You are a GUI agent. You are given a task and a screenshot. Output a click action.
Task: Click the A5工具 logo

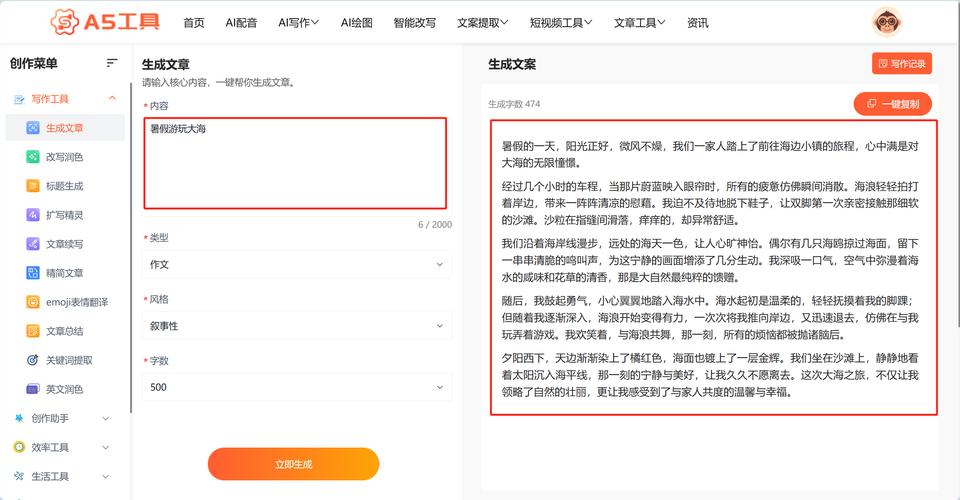(105, 22)
